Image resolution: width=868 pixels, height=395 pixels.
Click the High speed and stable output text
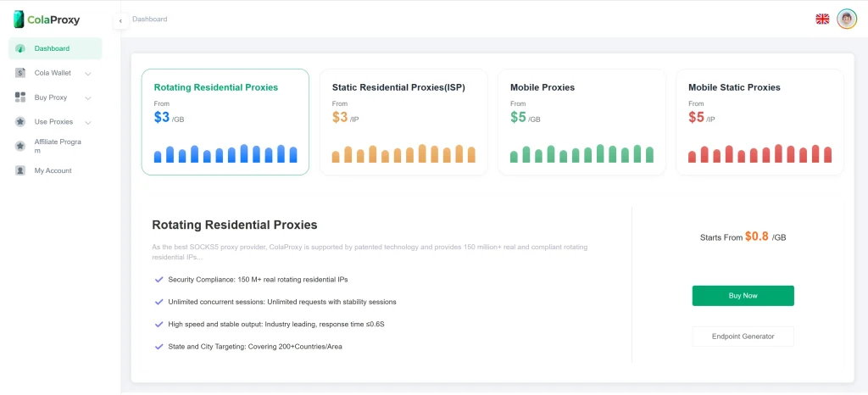click(276, 324)
